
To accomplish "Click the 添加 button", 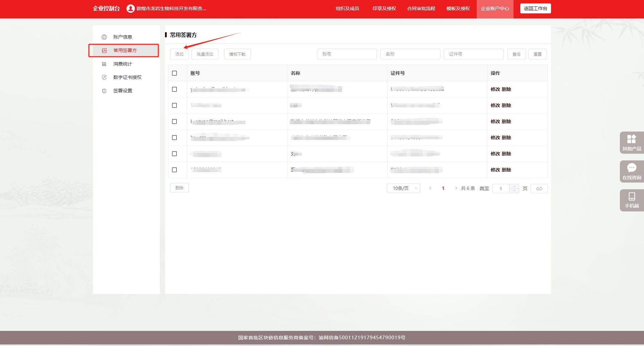I will (179, 54).
